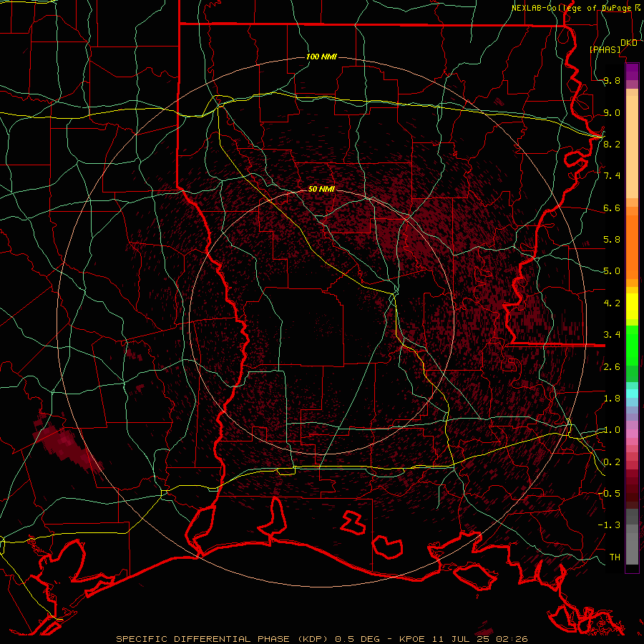The width and height of the screenshot is (644, 644).
Task: Pick the orange colorbar segment
Action: [632, 248]
